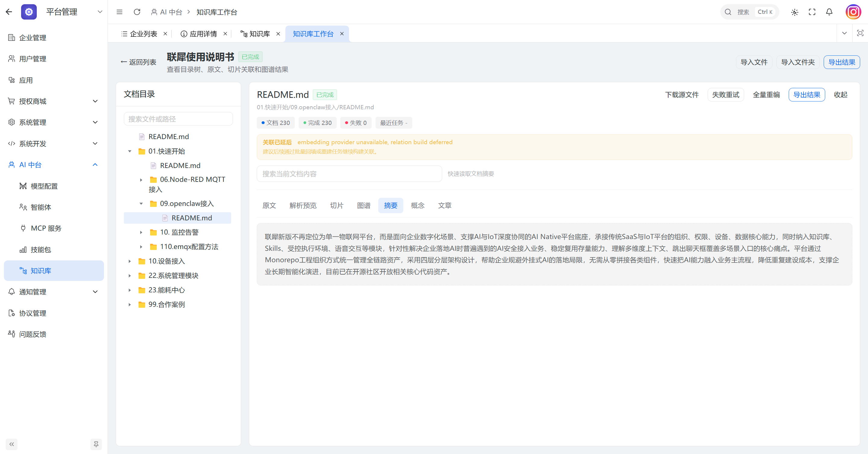The image size is (868, 454).
Task: Expand the 22.系统管理模块 folder
Action: tap(130, 276)
